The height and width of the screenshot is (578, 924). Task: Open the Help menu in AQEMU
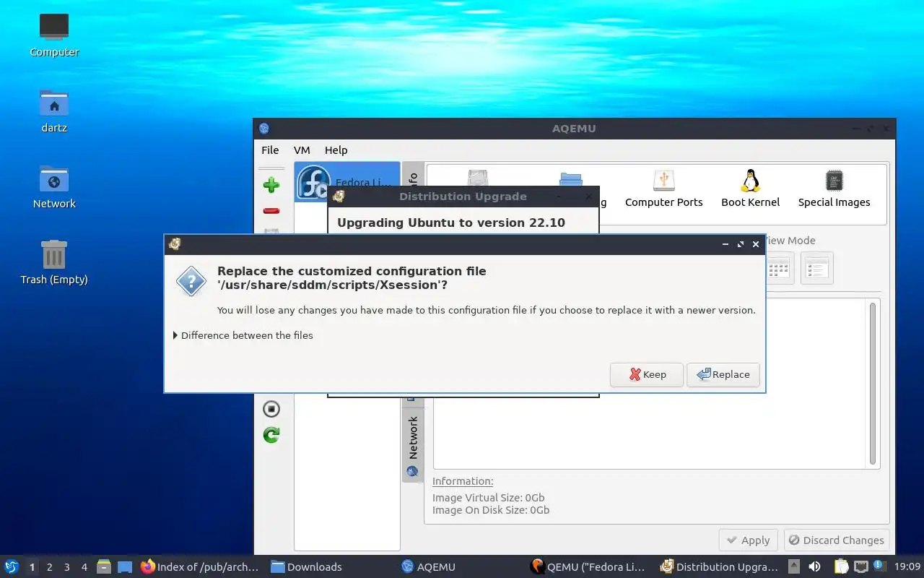pos(336,150)
